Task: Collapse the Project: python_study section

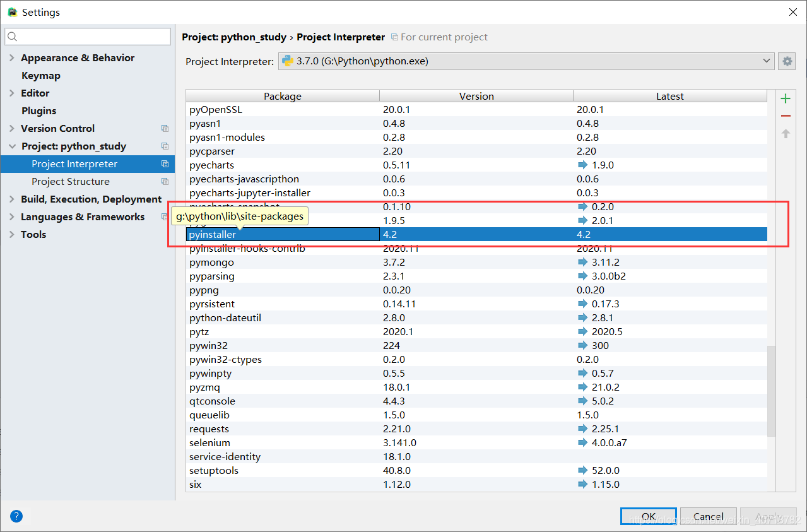Action: coord(12,146)
